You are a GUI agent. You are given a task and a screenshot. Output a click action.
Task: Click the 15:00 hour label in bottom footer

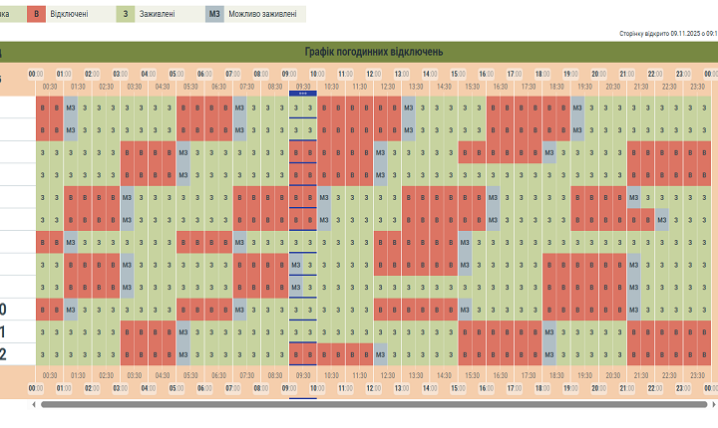tap(458, 387)
